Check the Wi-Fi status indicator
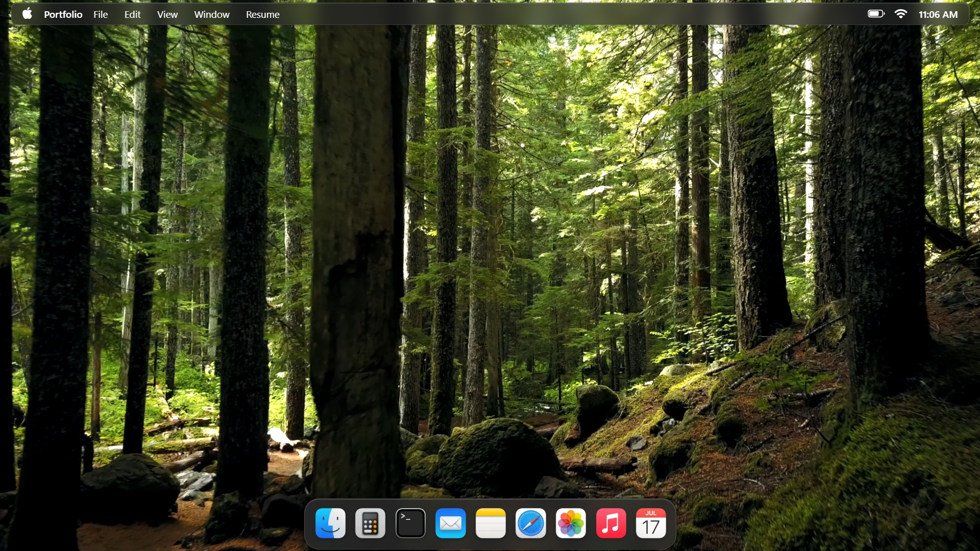 901,14
